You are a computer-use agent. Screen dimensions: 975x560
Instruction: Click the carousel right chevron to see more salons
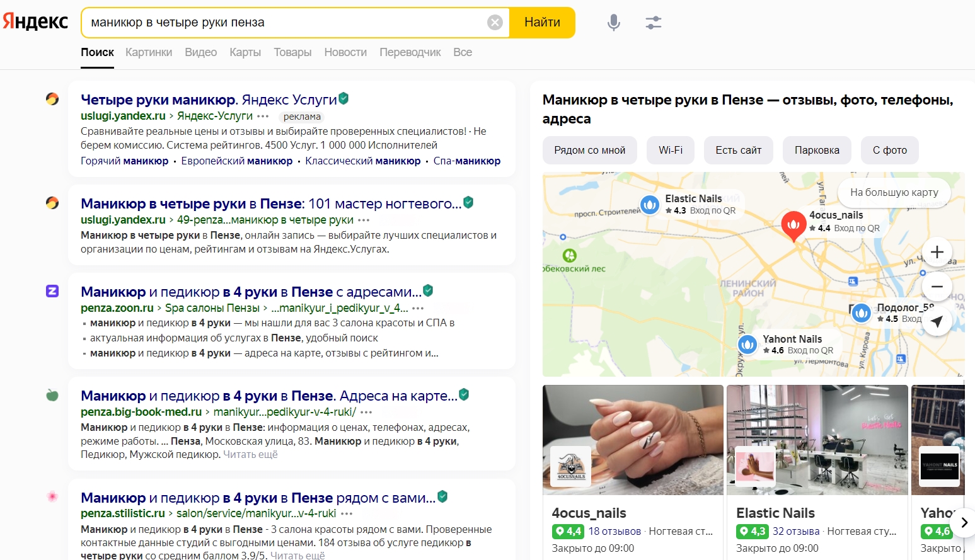click(x=964, y=523)
